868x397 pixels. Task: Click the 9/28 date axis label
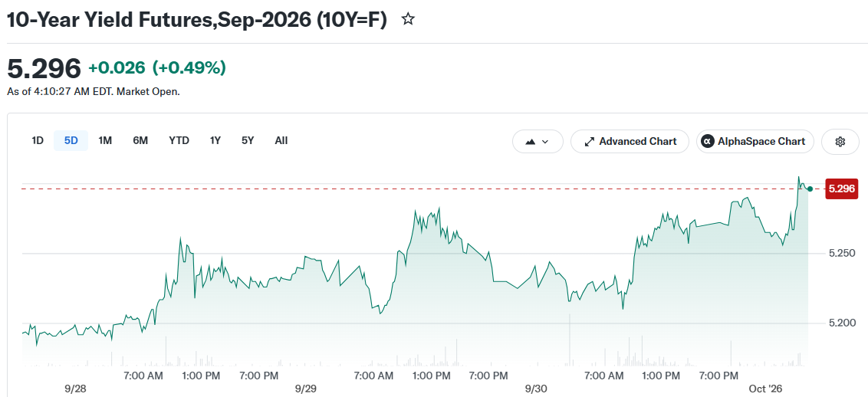click(x=75, y=389)
